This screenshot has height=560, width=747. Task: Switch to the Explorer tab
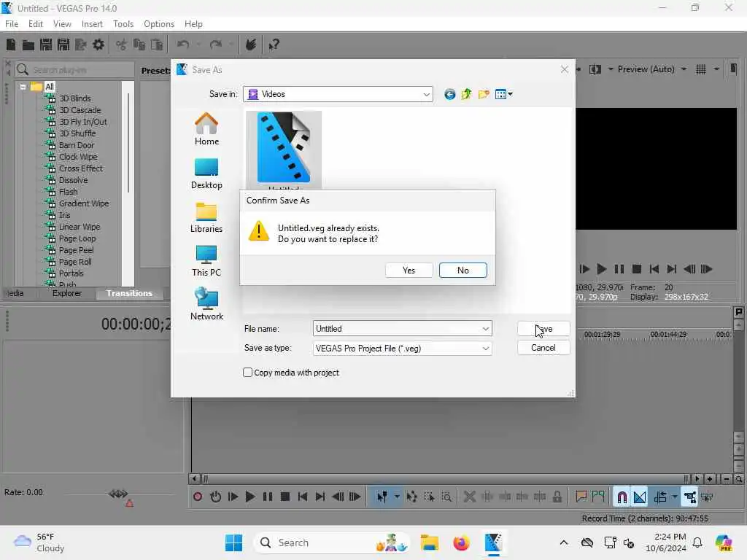point(66,293)
